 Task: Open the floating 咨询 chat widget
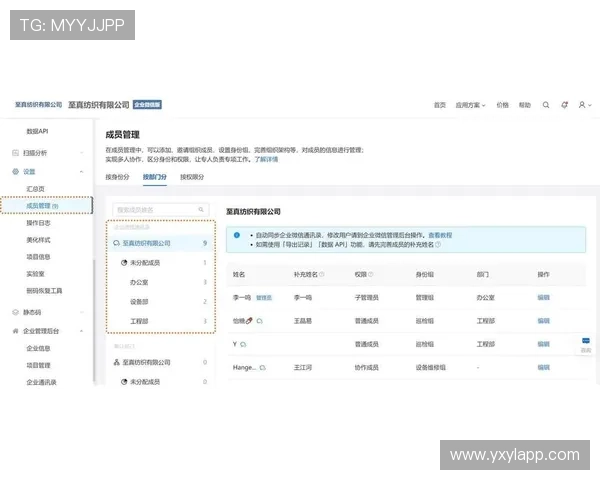click(586, 345)
